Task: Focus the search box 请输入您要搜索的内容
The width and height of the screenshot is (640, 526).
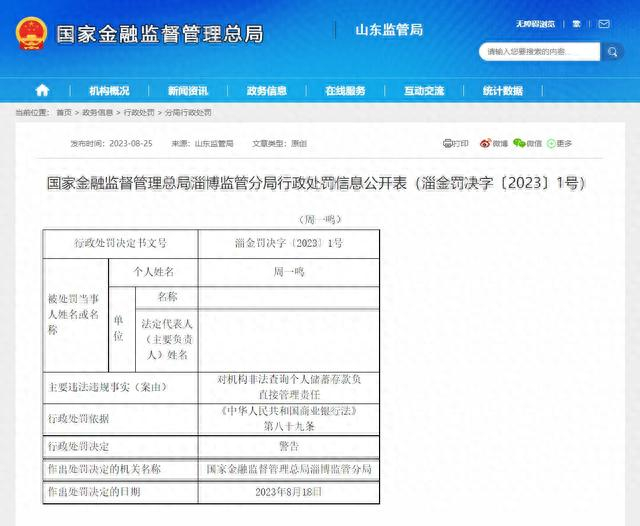Action: coord(540,52)
